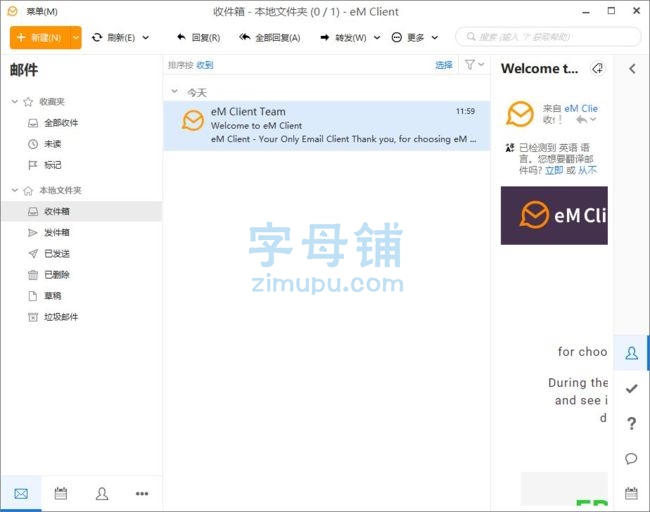Image resolution: width=650 pixels, height=512 pixels.
Task: Expand the 更多 dropdown arrow
Action: point(435,38)
